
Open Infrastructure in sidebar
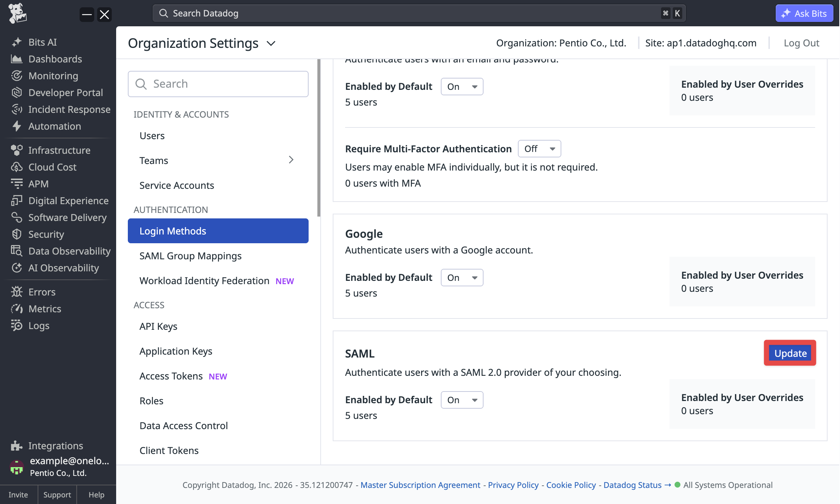[x=59, y=150]
